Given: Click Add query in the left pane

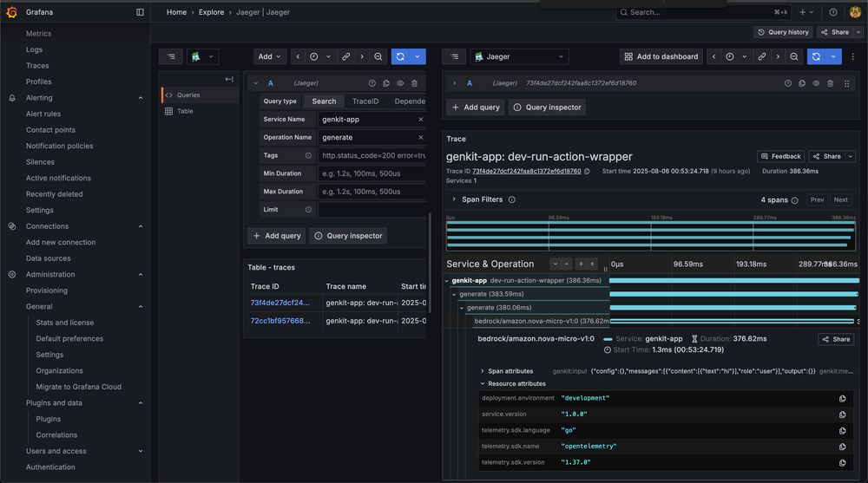Looking at the screenshot, I should 277,236.
